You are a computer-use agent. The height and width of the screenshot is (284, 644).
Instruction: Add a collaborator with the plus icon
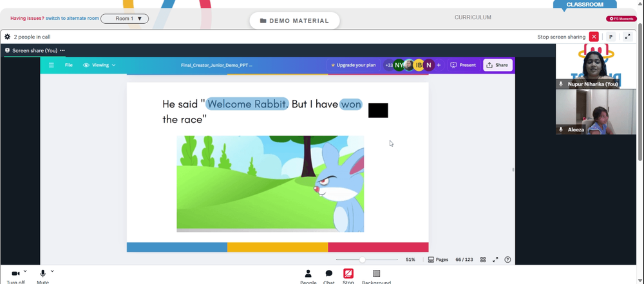pyautogui.click(x=439, y=65)
